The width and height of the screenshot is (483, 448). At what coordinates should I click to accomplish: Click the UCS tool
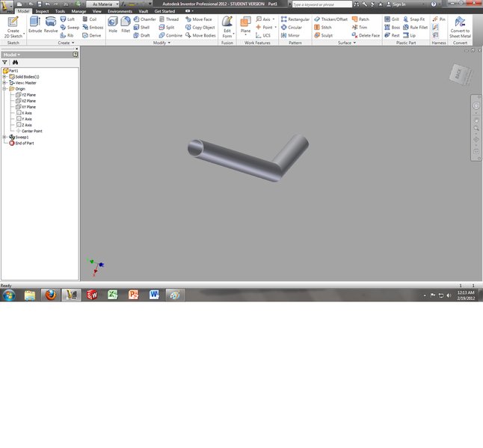point(263,35)
